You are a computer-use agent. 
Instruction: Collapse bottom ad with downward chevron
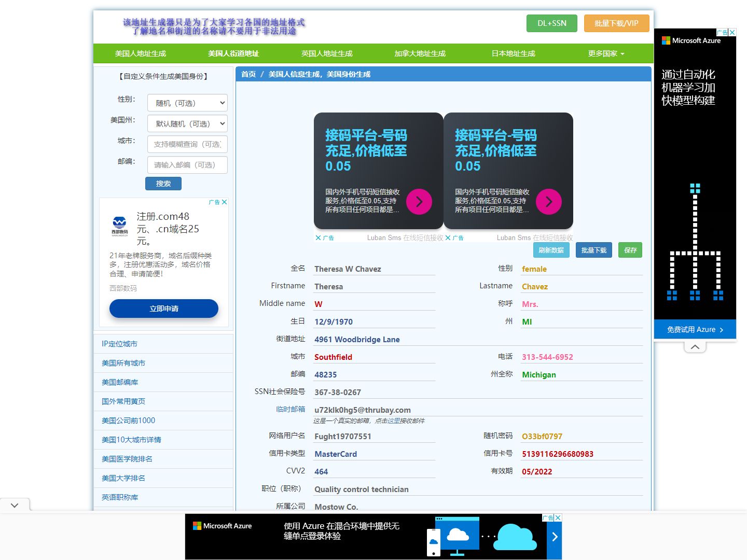(x=15, y=505)
